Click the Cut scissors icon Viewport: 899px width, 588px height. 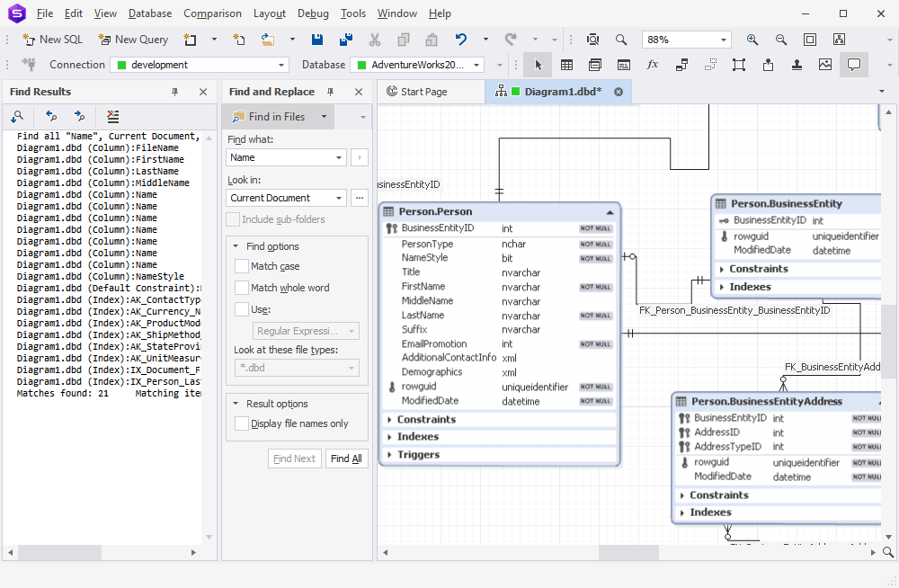[x=374, y=40]
